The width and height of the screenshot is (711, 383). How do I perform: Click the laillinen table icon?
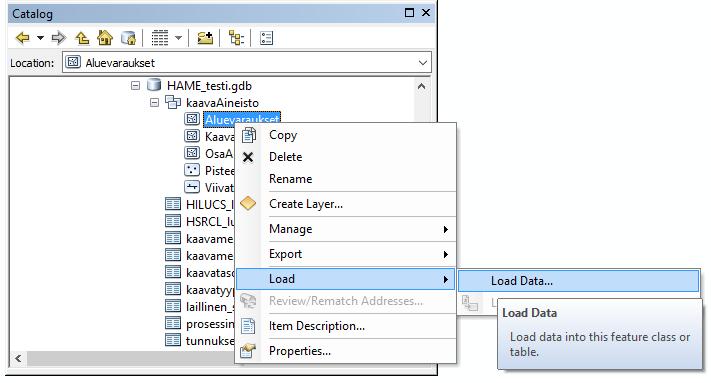[173, 306]
